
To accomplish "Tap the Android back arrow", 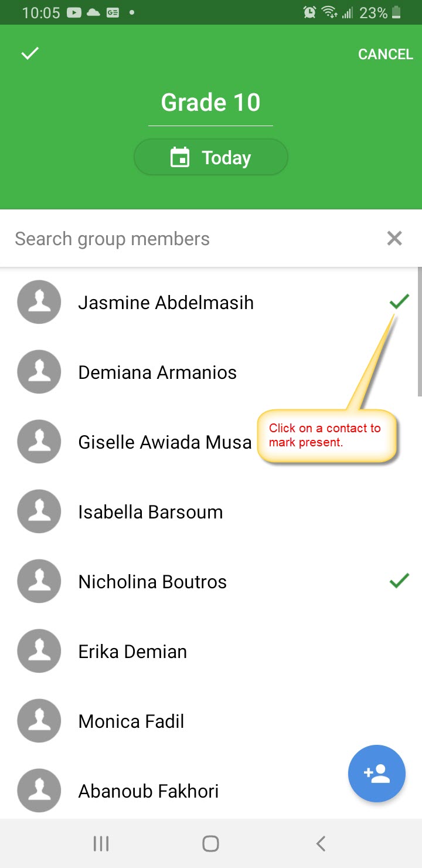I will 321,843.
